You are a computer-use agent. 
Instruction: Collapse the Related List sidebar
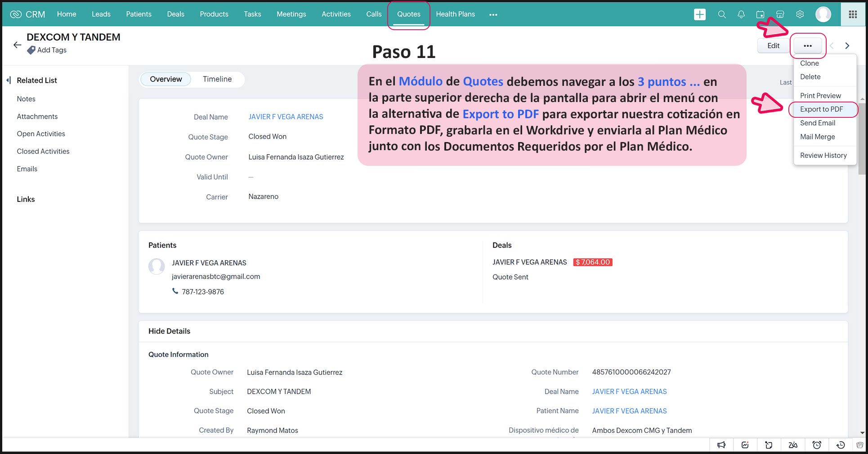coord(9,80)
